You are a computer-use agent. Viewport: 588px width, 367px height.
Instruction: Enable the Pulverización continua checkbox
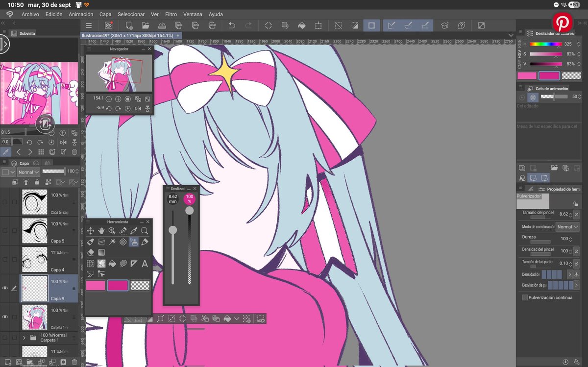click(x=525, y=297)
